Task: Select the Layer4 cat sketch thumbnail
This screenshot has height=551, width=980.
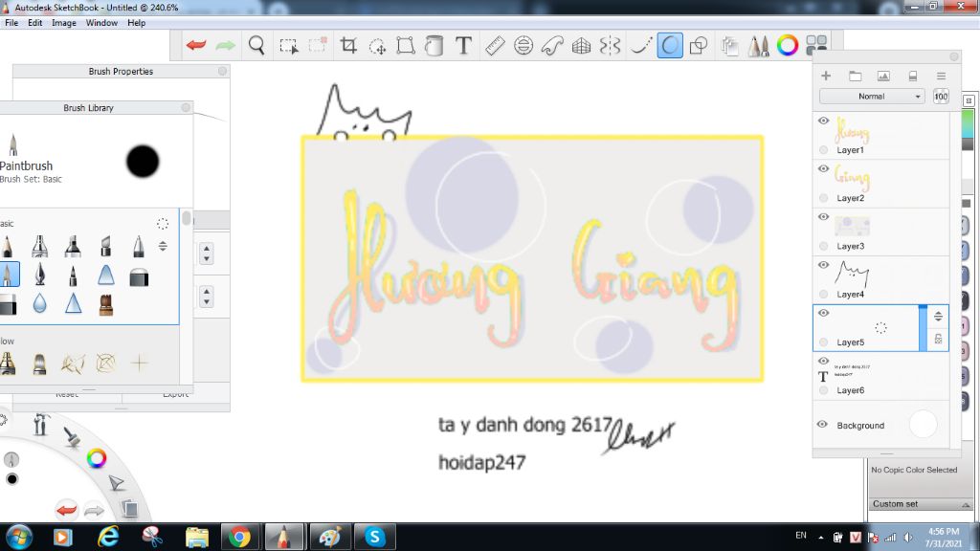Action: pyautogui.click(x=851, y=275)
